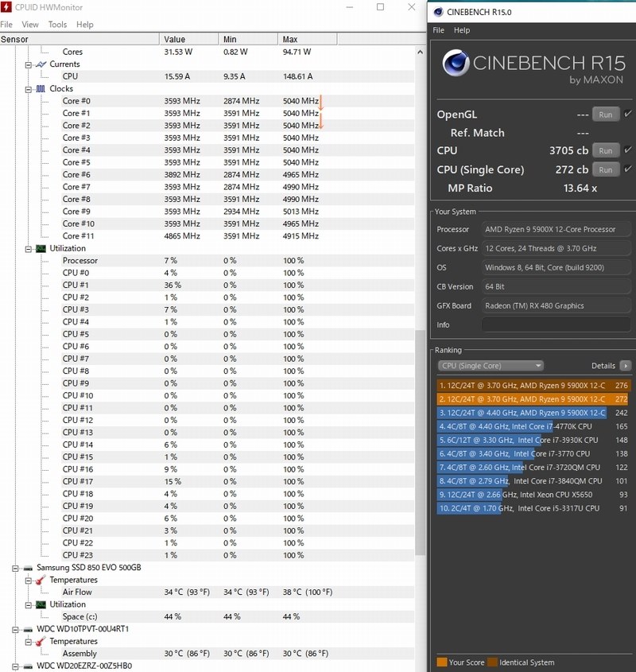Collapse the processor Utilization tree node
Viewport: 636px width, 672px height.
(x=29, y=250)
